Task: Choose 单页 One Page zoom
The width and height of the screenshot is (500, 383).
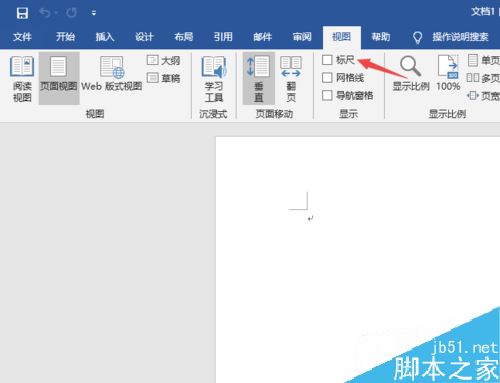Action: [x=484, y=60]
